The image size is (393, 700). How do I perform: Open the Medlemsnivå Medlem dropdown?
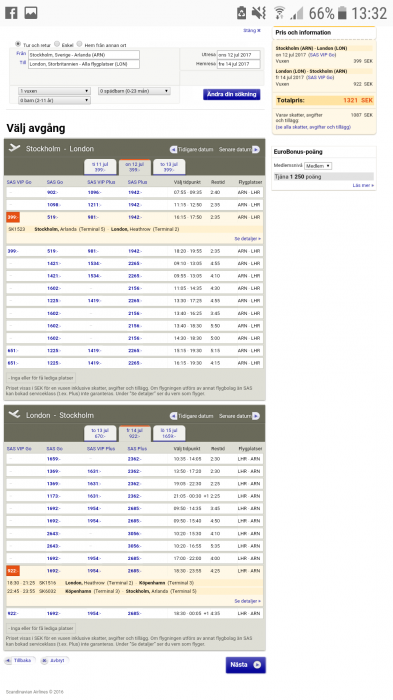318,166
